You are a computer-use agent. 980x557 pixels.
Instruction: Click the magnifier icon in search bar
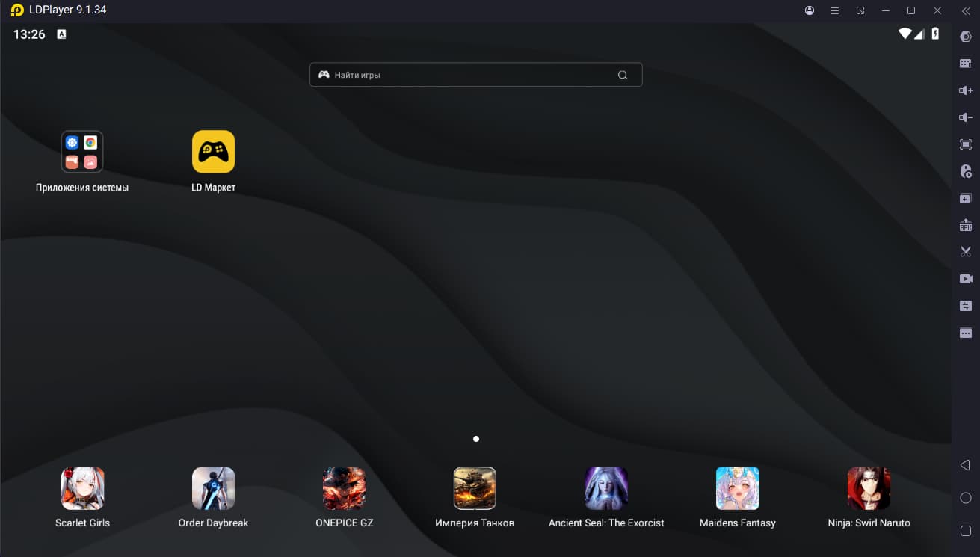[623, 75]
